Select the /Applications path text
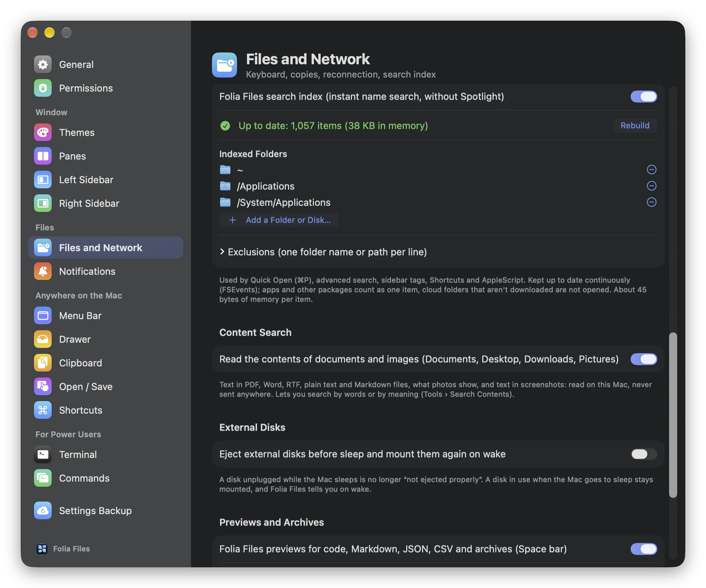The image size is (706, 588). tap(266, 187)
